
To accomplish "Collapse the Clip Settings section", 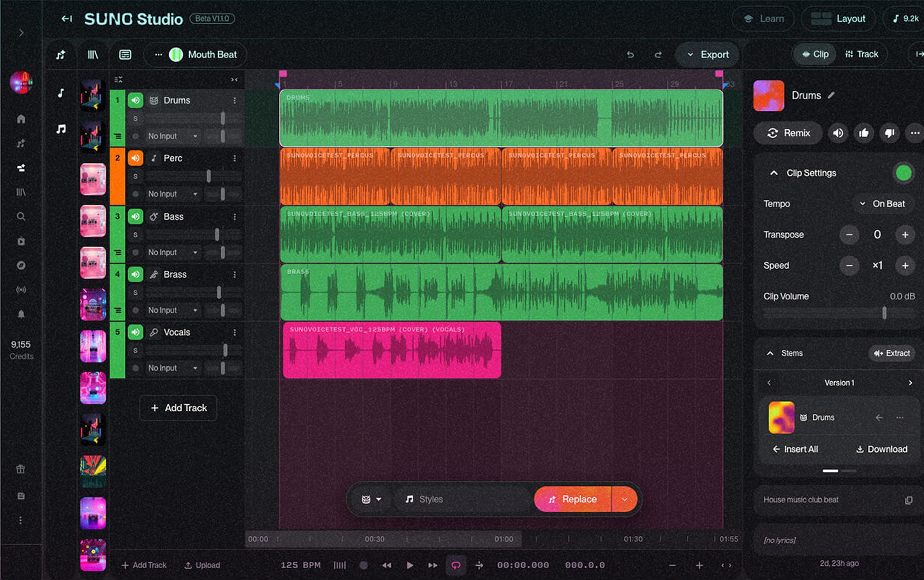I will click(x=774, y=173).
